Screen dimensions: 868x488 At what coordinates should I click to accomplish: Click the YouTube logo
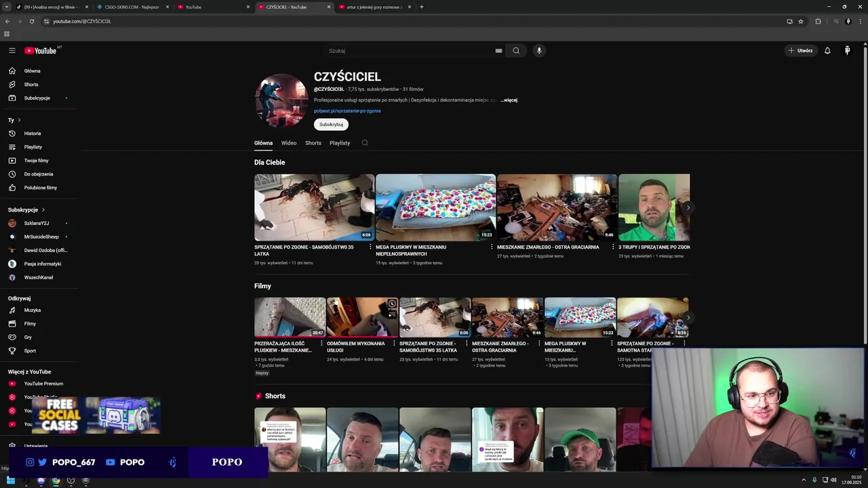pyautogui.click(x=41, y=51)
